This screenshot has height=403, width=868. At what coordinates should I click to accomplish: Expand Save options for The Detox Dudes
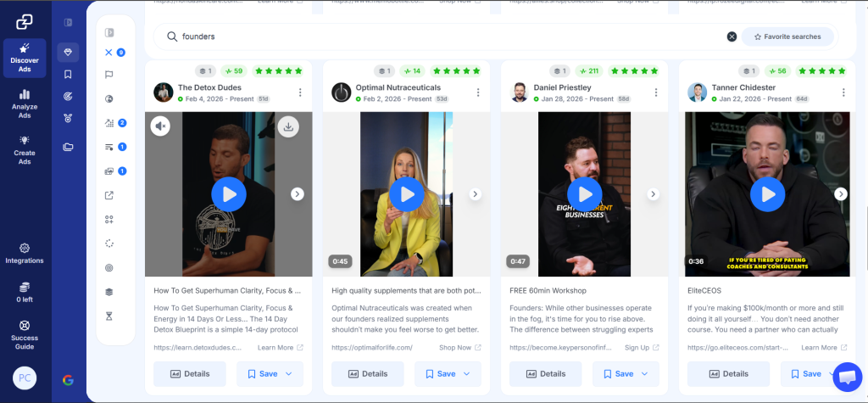click(289, 374)
